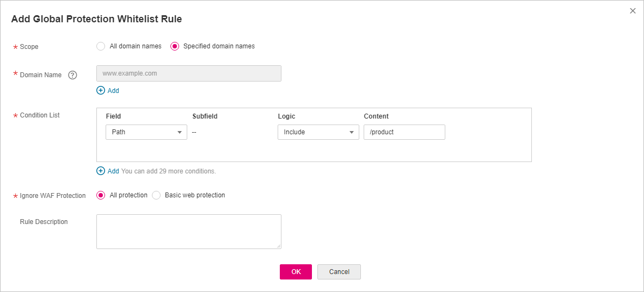Click the arrow on the Path combo box
The image size is (644, 292).
[180, 132]
